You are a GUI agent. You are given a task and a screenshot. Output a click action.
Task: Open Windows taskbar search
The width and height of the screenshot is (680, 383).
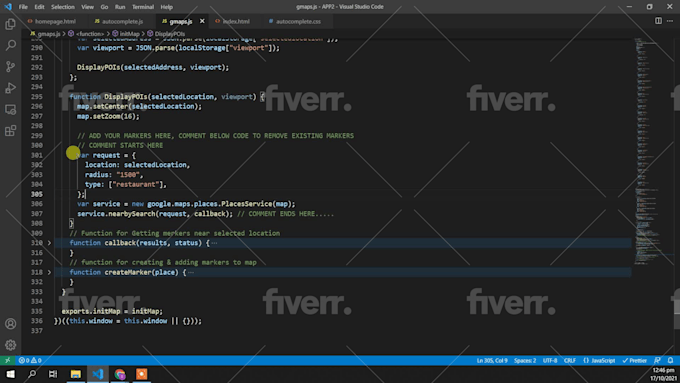32,374
